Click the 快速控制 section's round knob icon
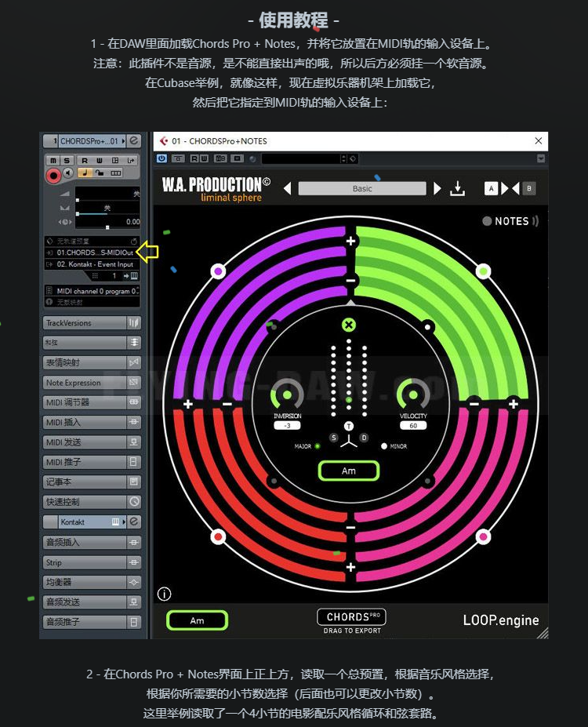Image resolution: width=588 pixels, height=727 pixels. tap(134, 502)
